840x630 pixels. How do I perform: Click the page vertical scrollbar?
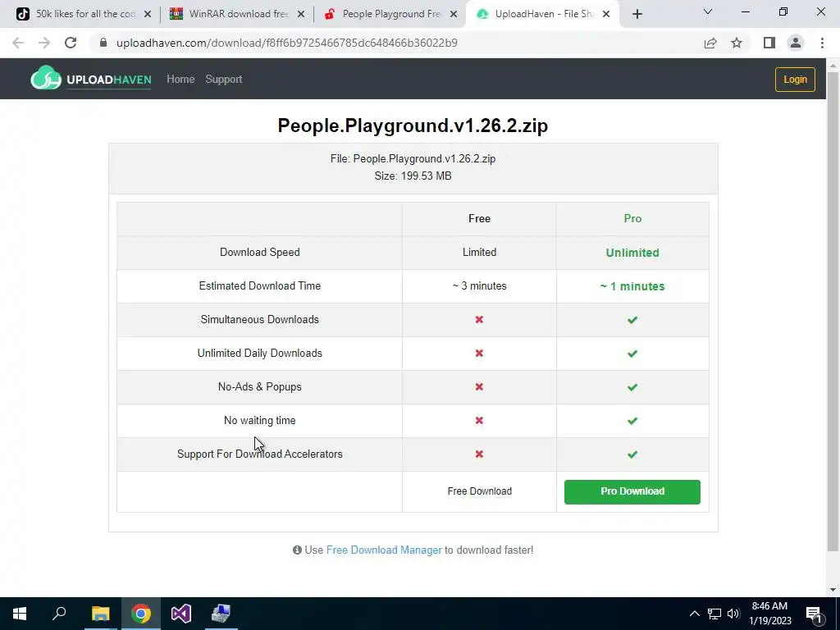[833, 311]
